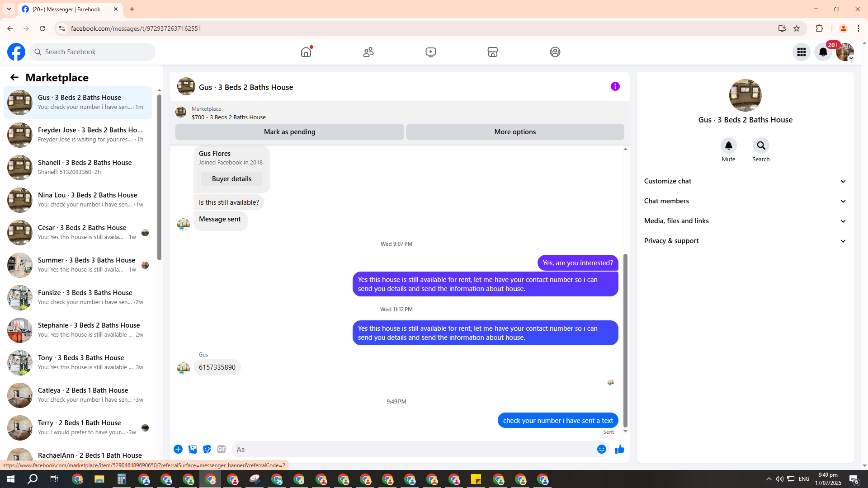The height and width of the screenshot is (488, 868).
Task: Open the Marketplace store icon
Action: click(493, 52)
